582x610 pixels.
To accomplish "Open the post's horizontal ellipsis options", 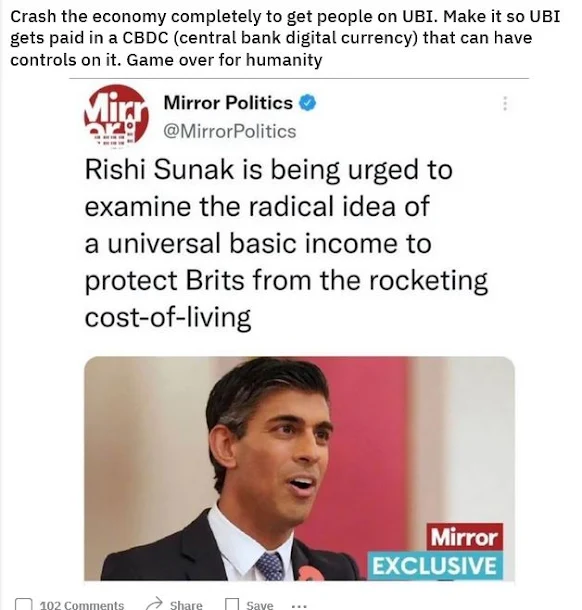I will click(x=299, y=606).
